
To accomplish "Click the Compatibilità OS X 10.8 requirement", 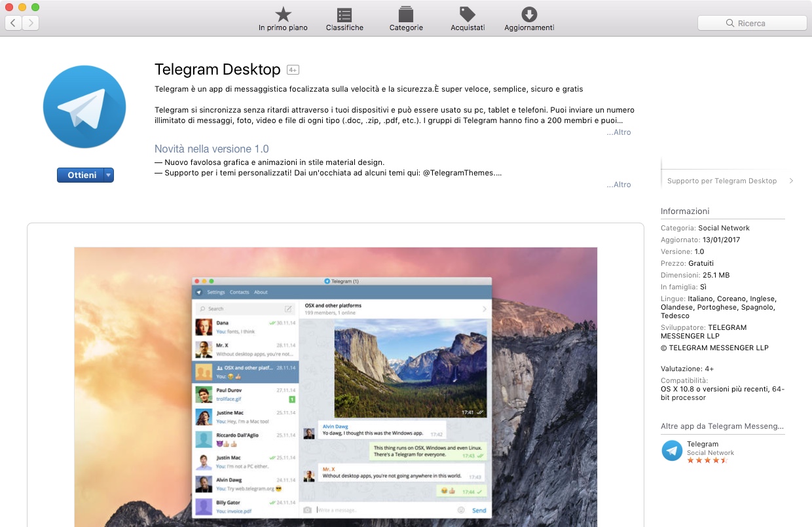I will click(x=722, y=389).
